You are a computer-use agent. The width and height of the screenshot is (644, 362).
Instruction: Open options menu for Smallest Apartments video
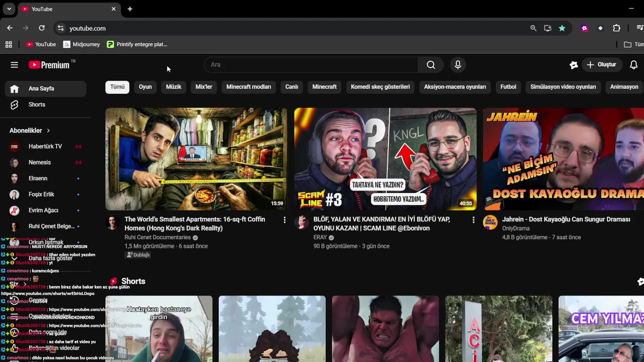point(284,220)
